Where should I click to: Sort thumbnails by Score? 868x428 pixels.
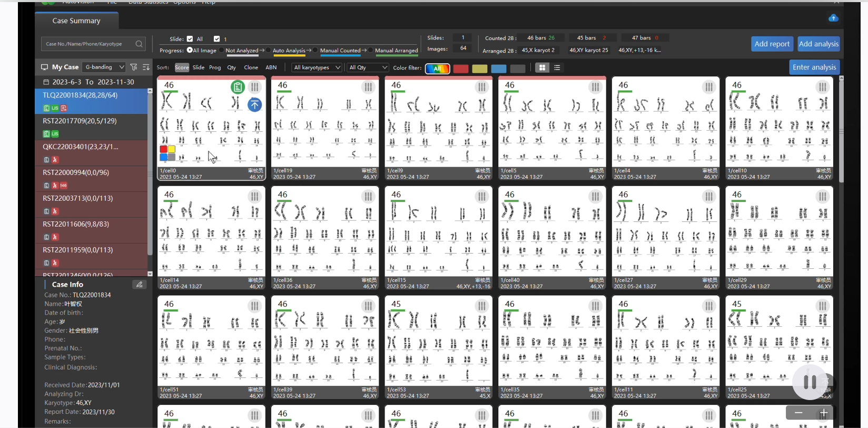[182, 67]
